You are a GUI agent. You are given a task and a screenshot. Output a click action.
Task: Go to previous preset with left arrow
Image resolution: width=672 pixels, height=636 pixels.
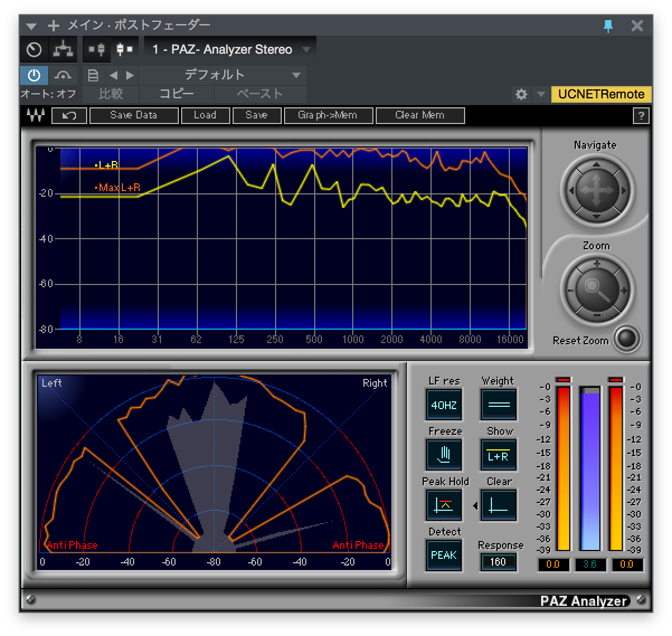click(x=113, y=75)
